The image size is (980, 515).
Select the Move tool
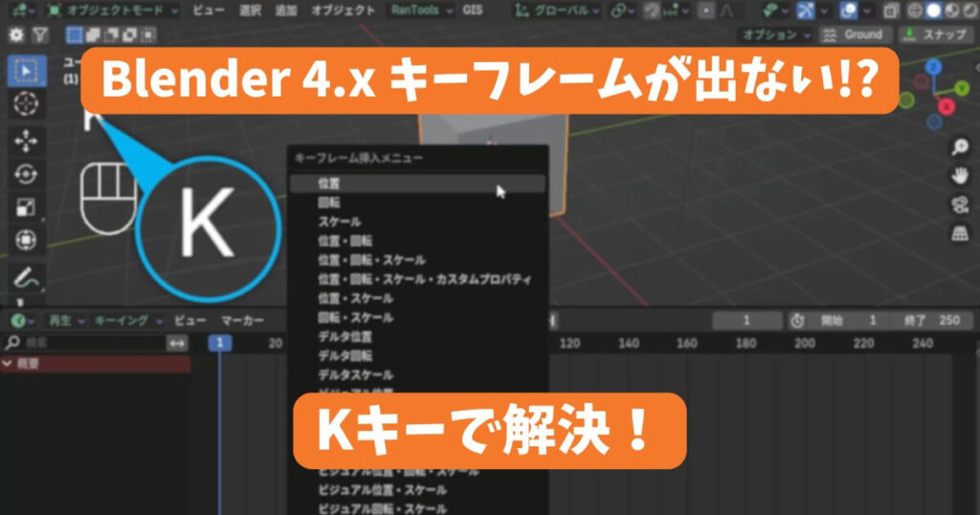pos(26,142)
